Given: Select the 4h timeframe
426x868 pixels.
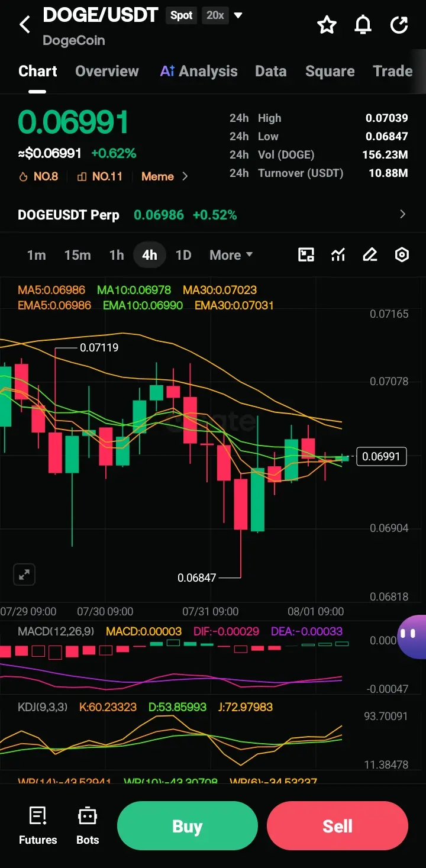Looking at the screenshot, I should pyautogui.click(x=150, y=255).
